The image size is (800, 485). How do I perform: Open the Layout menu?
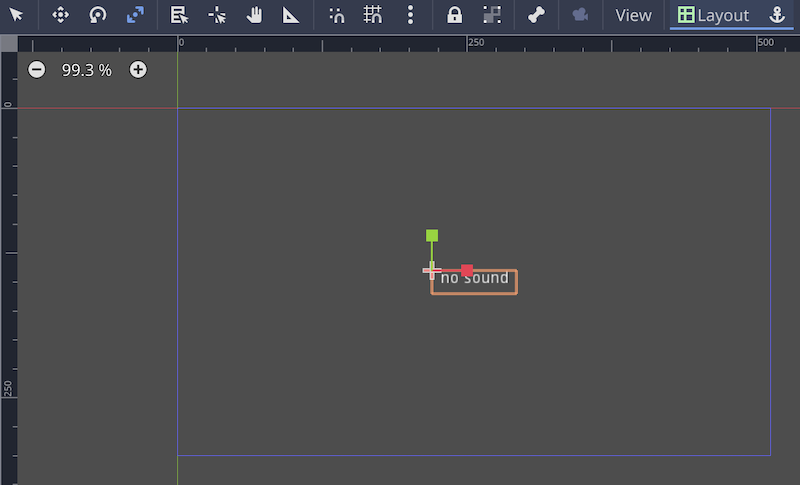click(713, 15)
